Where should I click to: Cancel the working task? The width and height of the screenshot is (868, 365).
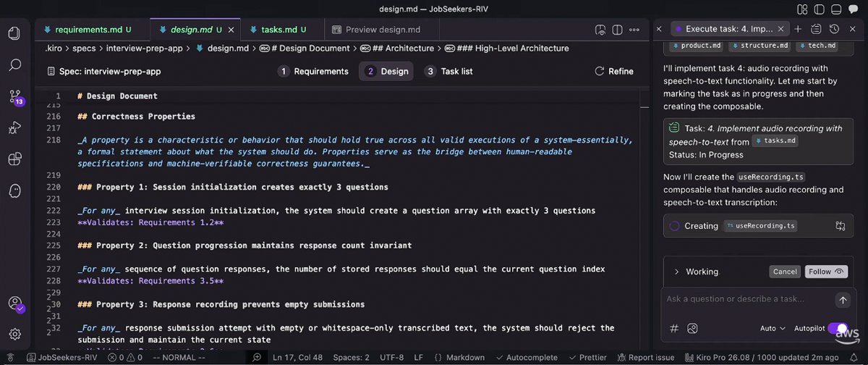[785, 272]
